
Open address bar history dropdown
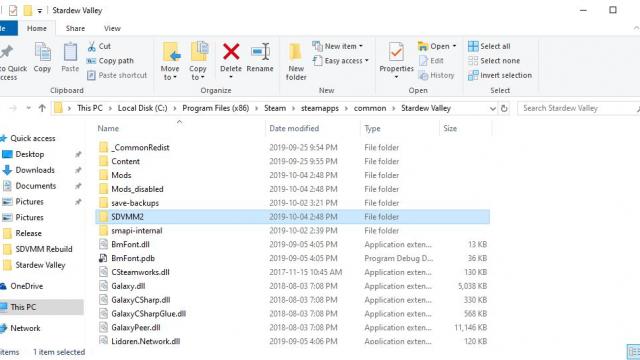tap(493, 109)
